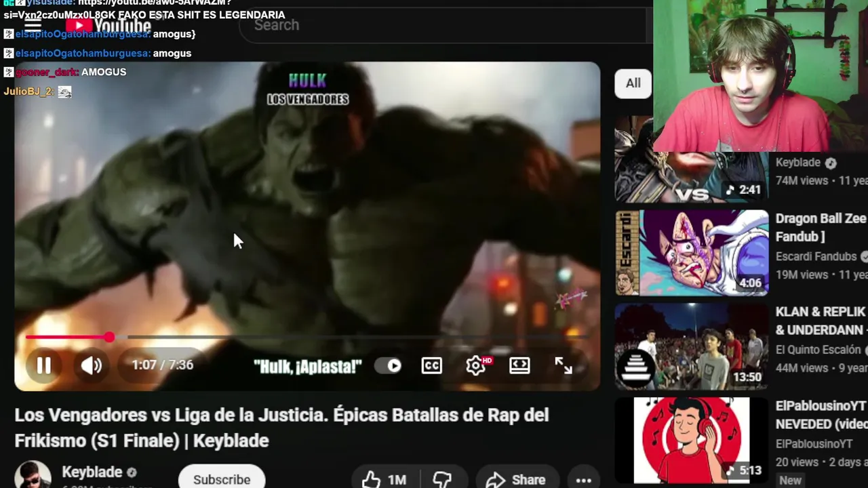Click the New badge under ElPablousinoYT video

790,480
